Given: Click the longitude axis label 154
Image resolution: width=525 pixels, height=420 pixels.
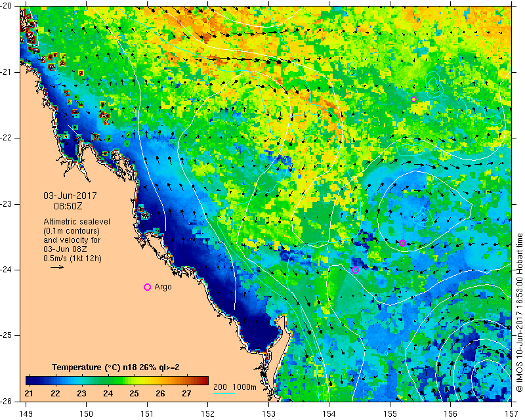Looking at the screenshot, I should click(x=329, y=414).
